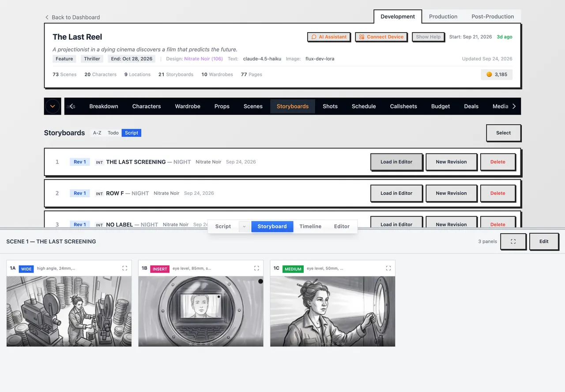Open the Scenes section
Screen dimensions: 565x392
point(253,106)
